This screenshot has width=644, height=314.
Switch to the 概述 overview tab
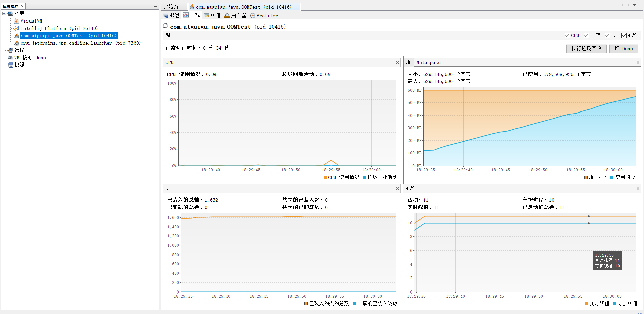(x=171, y=16)
